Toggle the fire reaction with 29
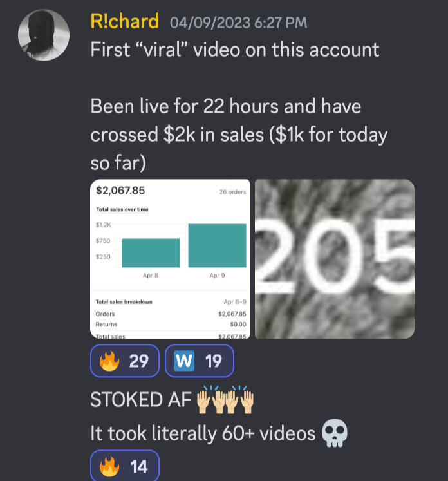The width and height of the screenshot is (448, 481). 125,361
